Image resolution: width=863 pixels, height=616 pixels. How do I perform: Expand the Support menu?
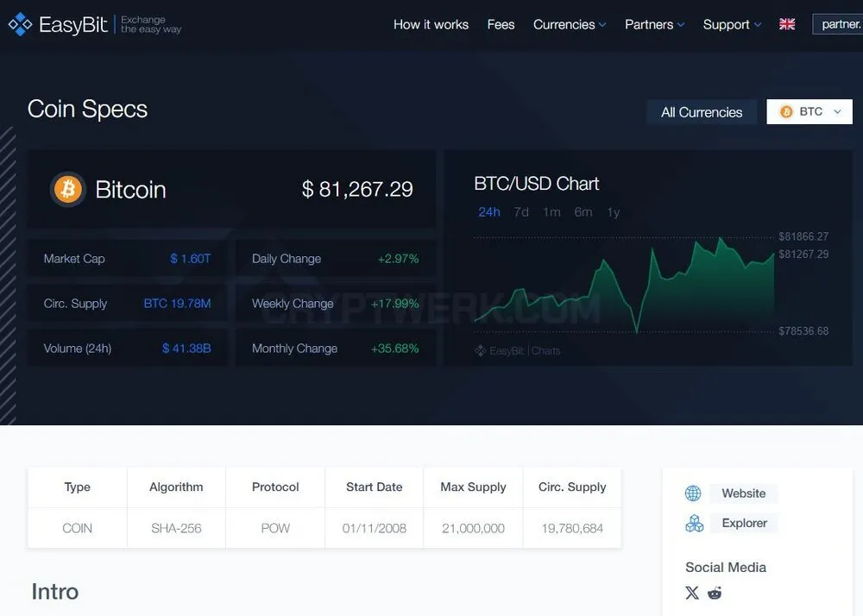[732, 24]
